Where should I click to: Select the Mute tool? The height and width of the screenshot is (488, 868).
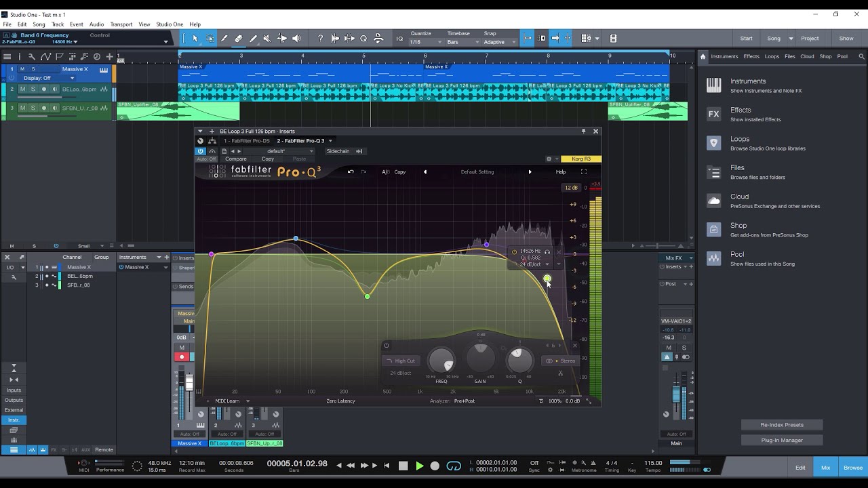(x=267, y=39)
